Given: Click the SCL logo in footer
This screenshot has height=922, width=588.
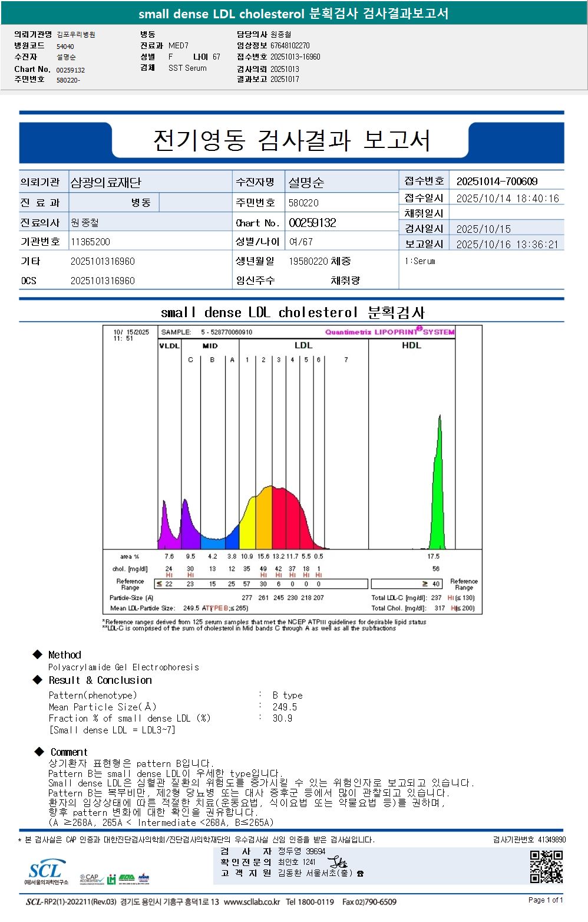Looking at the screenshot, I should point(46,872).
